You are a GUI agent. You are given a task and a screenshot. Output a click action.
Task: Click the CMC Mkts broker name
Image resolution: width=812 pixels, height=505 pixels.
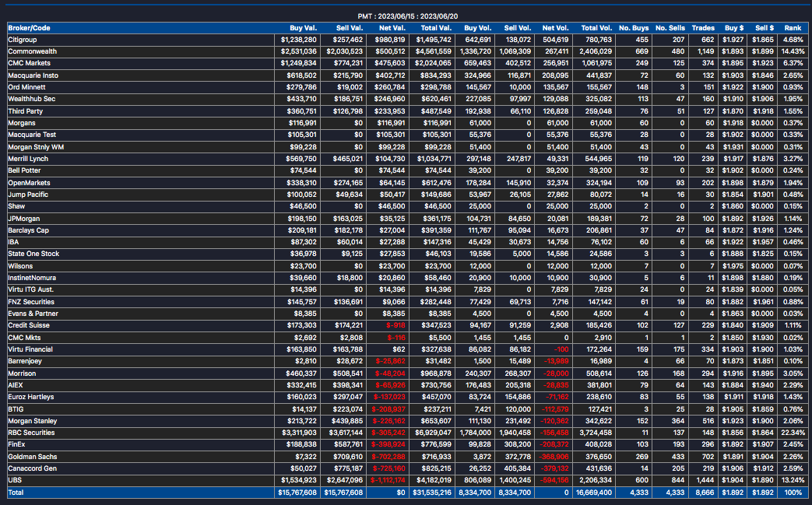(x=24, y=338)
